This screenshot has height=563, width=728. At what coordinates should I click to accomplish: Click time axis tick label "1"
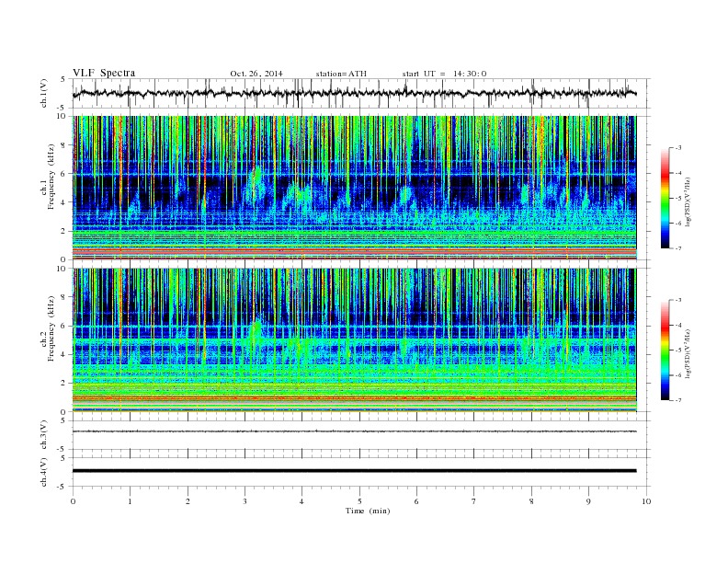[x=131, y=501]
